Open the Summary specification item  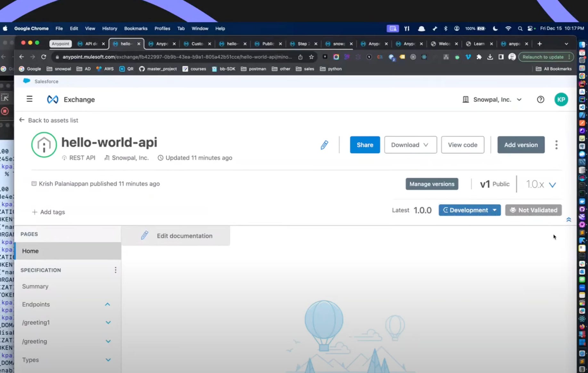tap(35, 286)
